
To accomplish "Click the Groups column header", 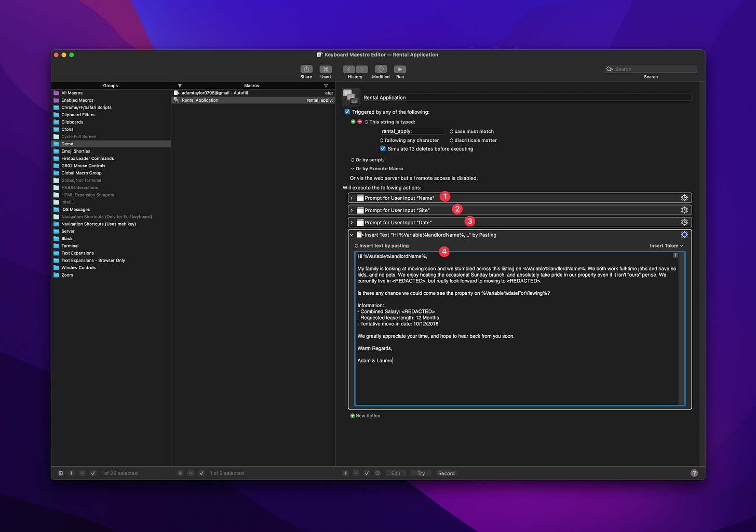I will click(111, 86).
